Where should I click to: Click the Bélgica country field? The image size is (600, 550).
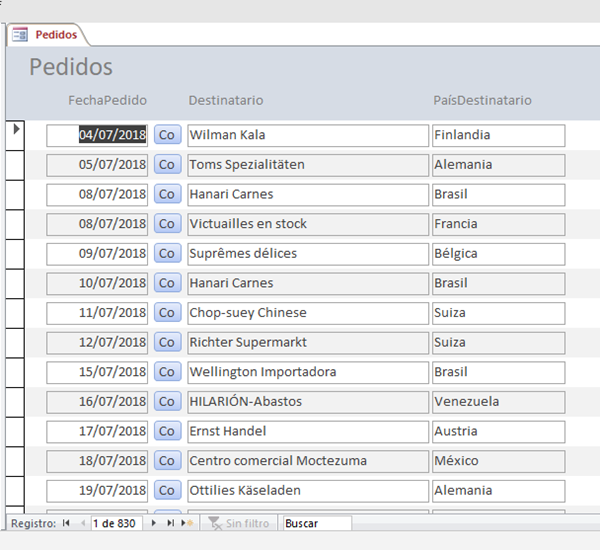pyautogui.click(x=498, y=254)
